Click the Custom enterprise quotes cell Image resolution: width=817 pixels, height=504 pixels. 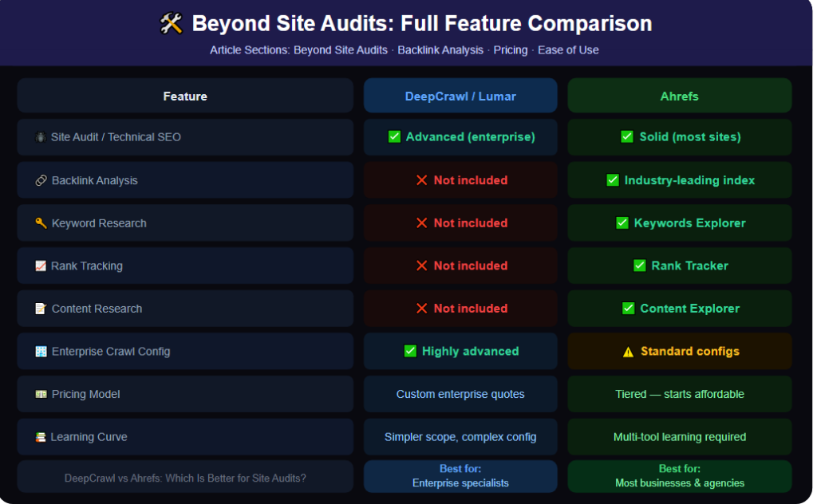point(460,394)
